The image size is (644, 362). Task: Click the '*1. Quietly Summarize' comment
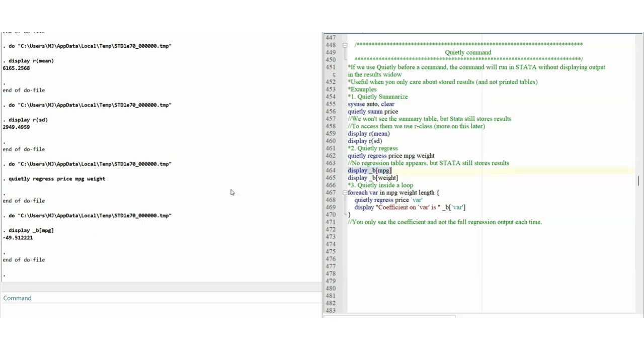point(377,97)
